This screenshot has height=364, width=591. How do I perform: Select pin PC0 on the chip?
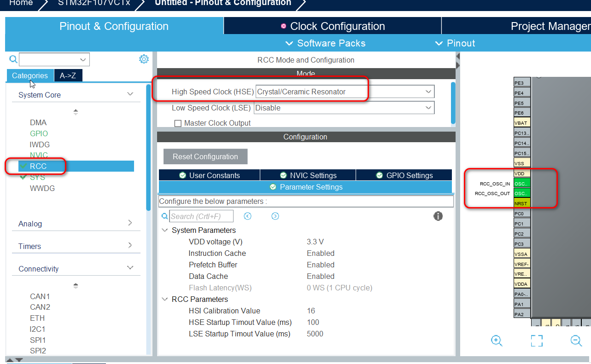coord(522,214)
